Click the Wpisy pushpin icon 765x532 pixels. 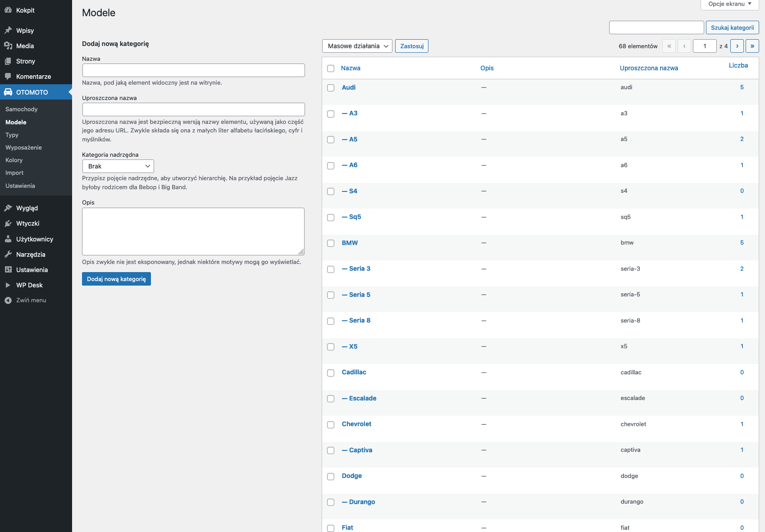[x=8, y=31]
